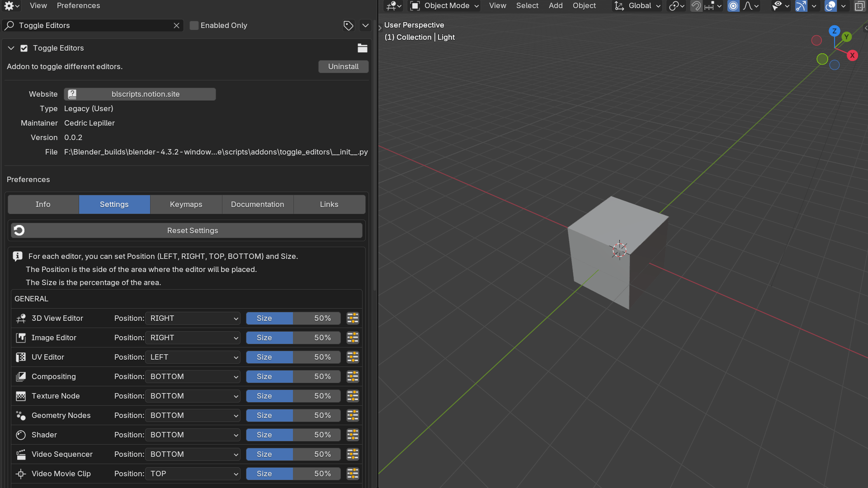Click Video Movie Clip row options icon
This screenshot has height=488, width=868.
click(x=353, y=474)
